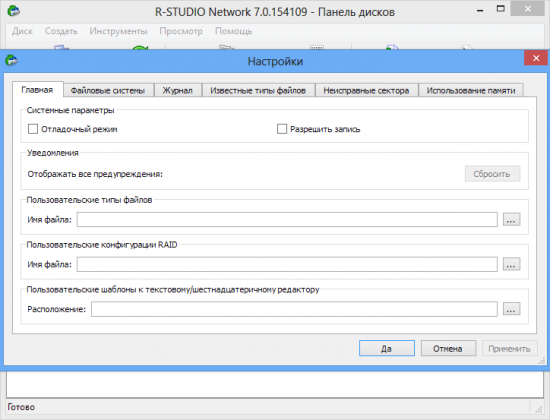Show the Использование памяти tab
The width and height of the screenshot is (550, 420).
point(471,91)
